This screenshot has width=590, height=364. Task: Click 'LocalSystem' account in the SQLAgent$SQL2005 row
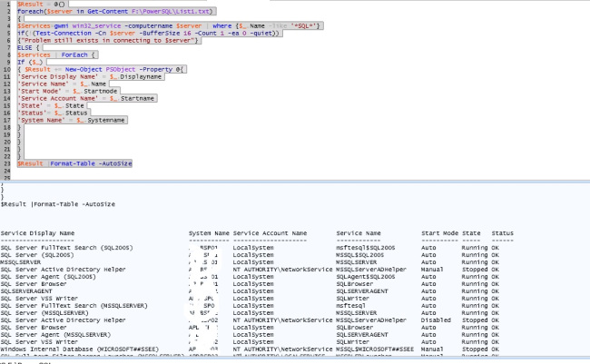pos(253,277)
